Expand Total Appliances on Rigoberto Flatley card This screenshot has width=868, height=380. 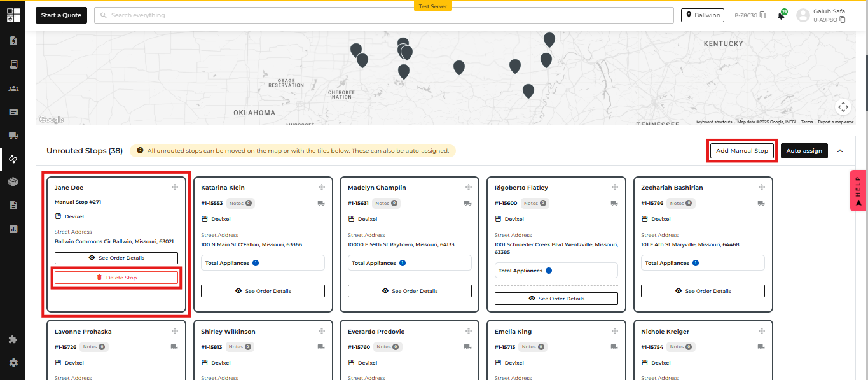pos(556,271)
